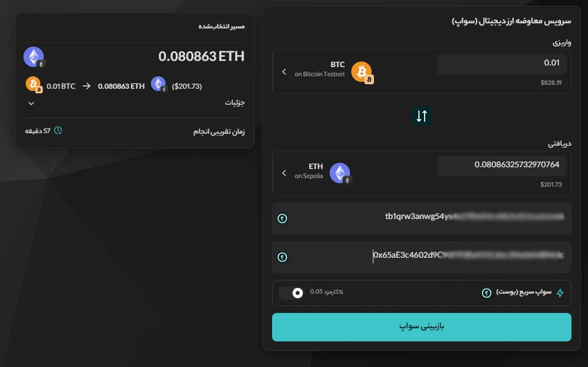Click the دریافتی receive label
Screen dimensions: 588x367
(560, 143)
